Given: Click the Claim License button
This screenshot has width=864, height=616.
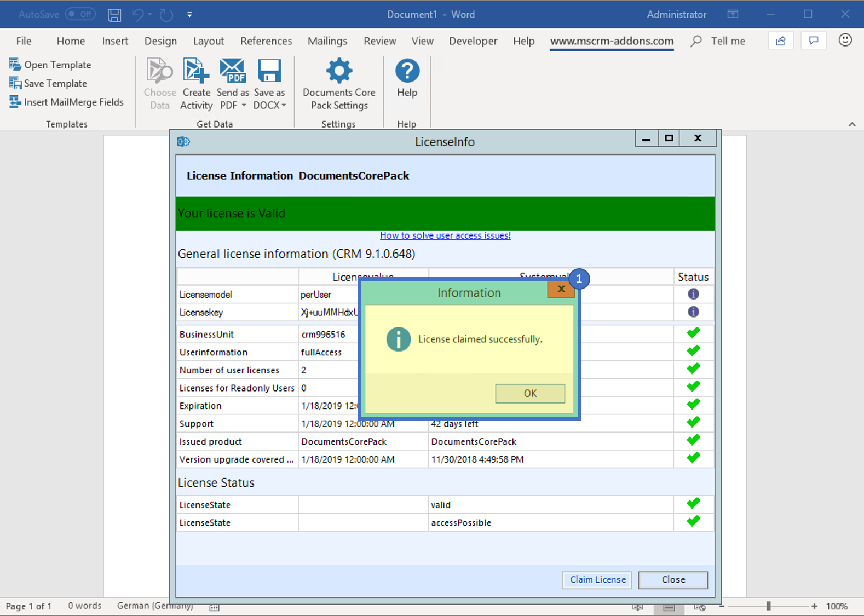Looking at the screenshot, I should [597, 580].
